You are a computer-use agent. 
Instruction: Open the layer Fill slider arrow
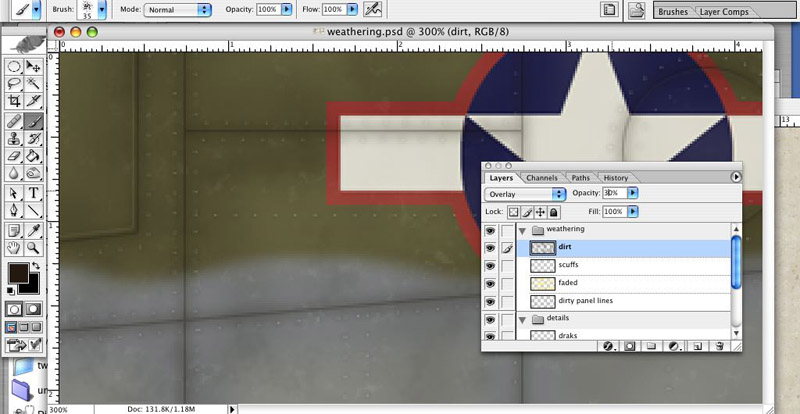(633, 211)
